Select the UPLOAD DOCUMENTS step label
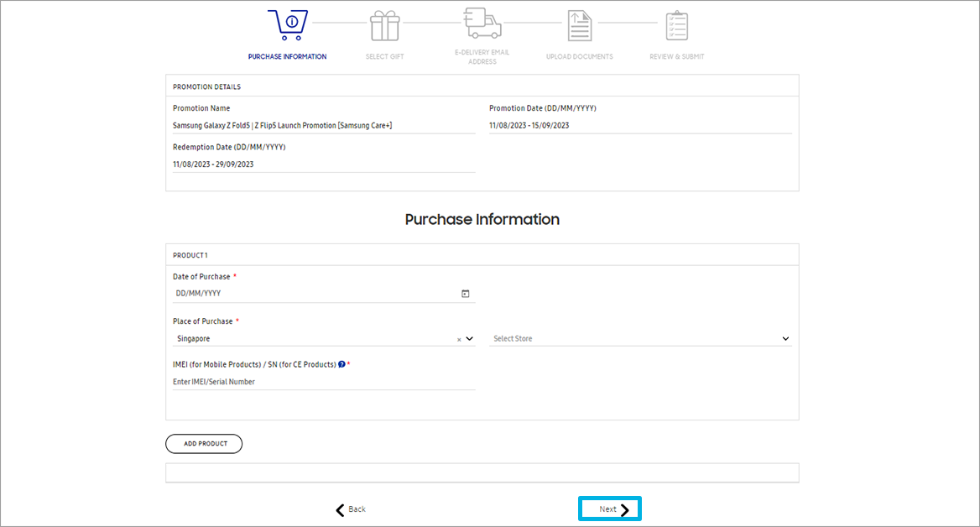This screenshot has width=980, height=527. (x=579, y=56)
